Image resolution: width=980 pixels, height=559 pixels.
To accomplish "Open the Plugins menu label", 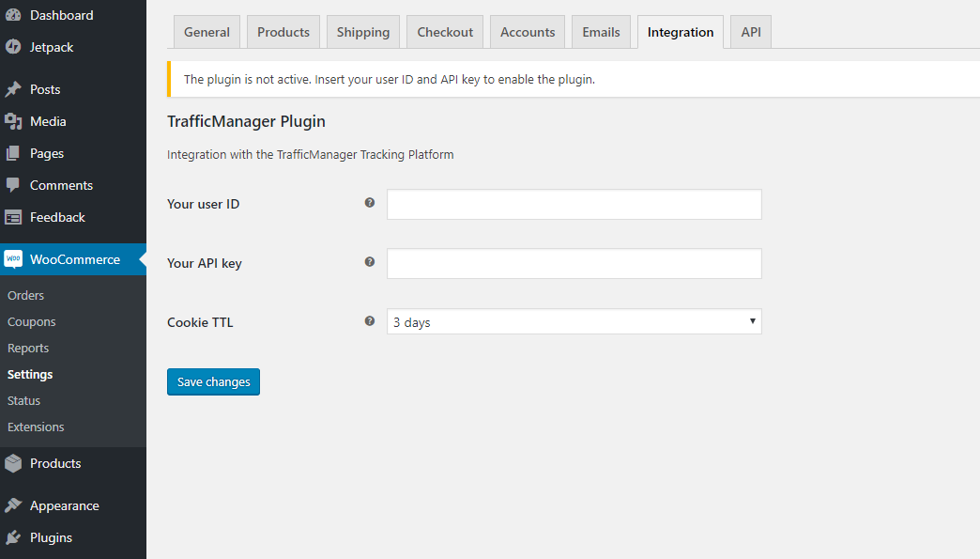I will (x=51, y=537).
